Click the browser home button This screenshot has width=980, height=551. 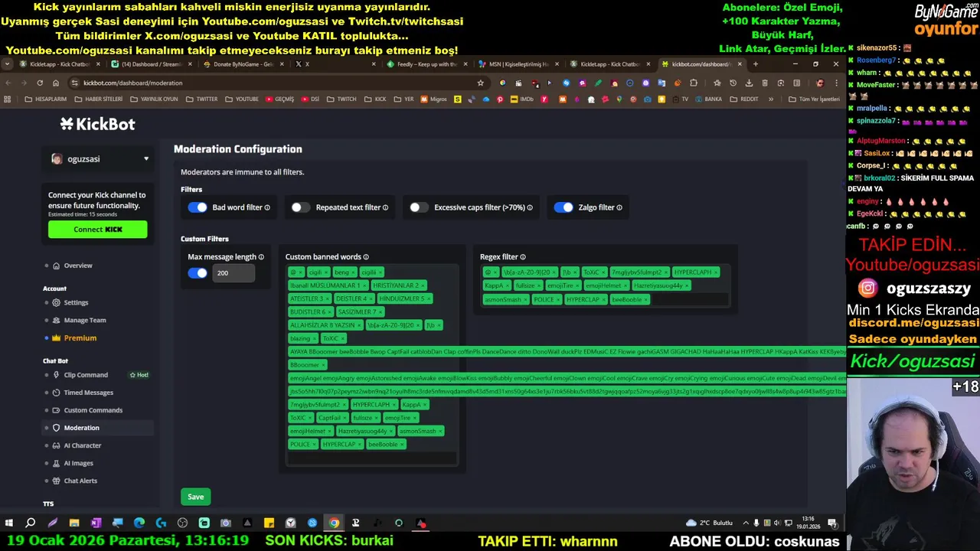tap(56, 83)
